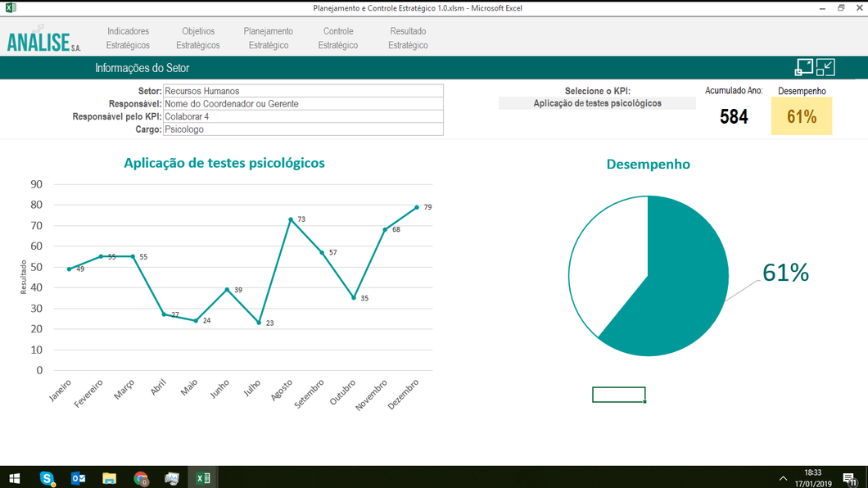
Task: Click the Novembro data label 68
Action: coord(396,229)
